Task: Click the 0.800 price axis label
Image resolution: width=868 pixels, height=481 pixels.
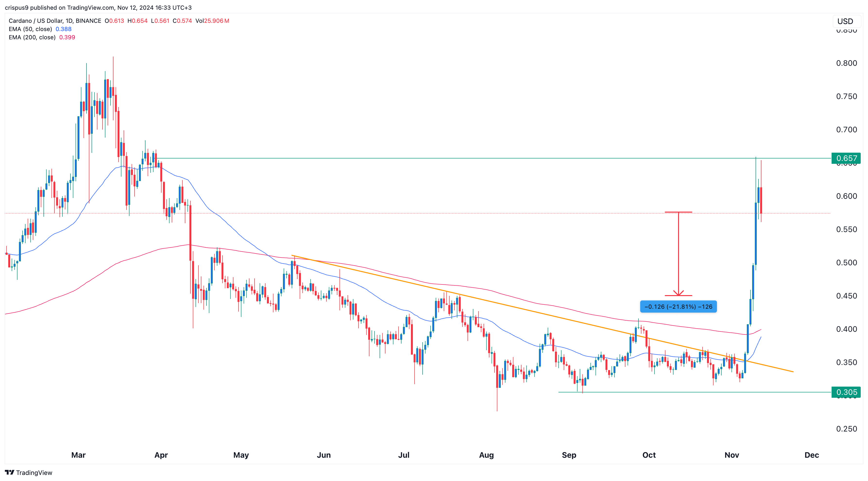Action: click(x=846, y=63)
